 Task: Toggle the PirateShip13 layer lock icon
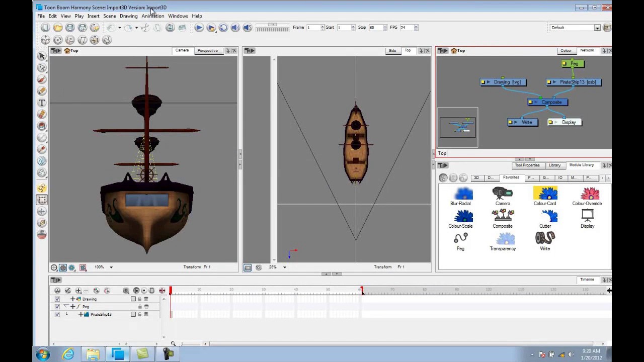coord(140,314)
